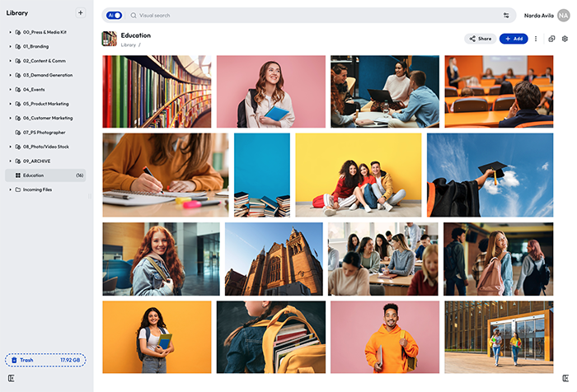Screen dimensions: 577x392
Task: Toggle the right panel icon at bottom
Action: pos(565,378)
